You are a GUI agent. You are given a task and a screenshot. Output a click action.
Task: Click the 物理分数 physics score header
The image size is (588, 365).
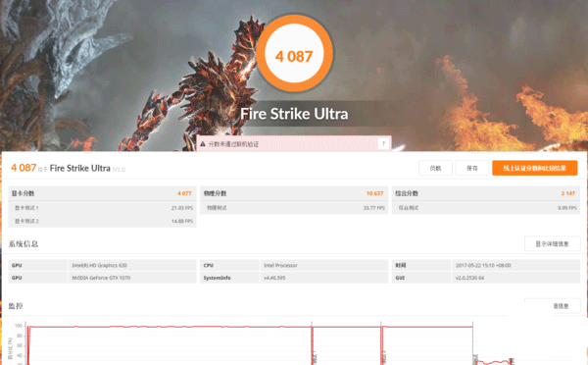click(215, 193)
